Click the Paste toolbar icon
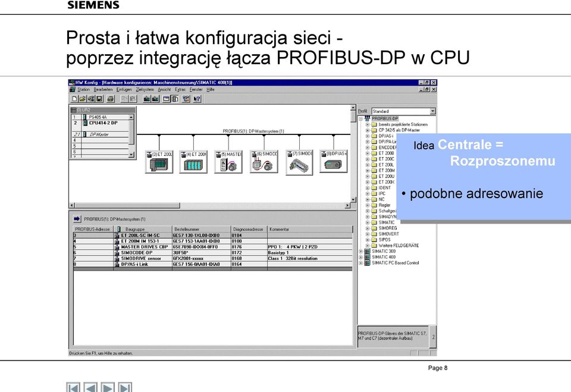This screenshot has width=571, height=392. coord(133,99)
